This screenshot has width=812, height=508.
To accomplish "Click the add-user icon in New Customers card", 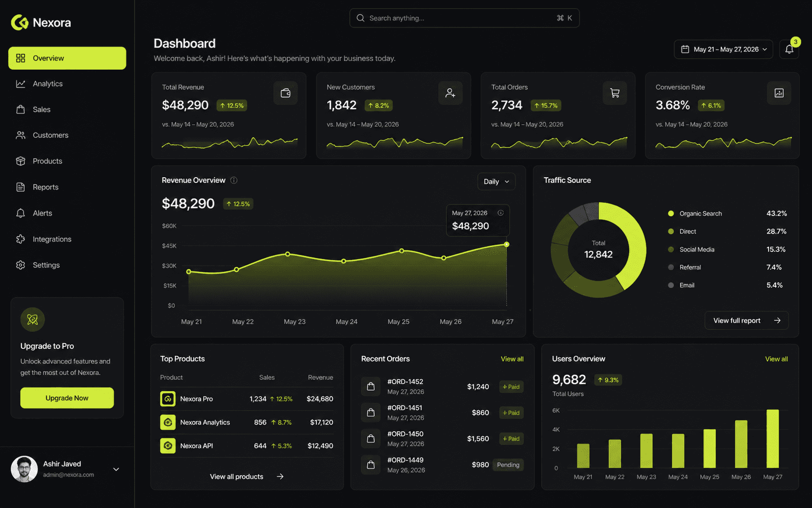I will pyautogui.click(x=450, y=93).
